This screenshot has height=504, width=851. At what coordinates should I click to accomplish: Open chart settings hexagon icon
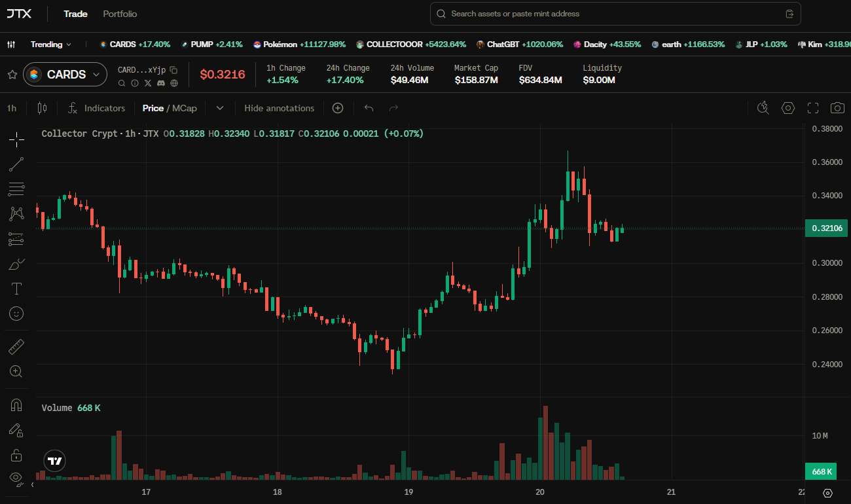[x=788, y=108]
